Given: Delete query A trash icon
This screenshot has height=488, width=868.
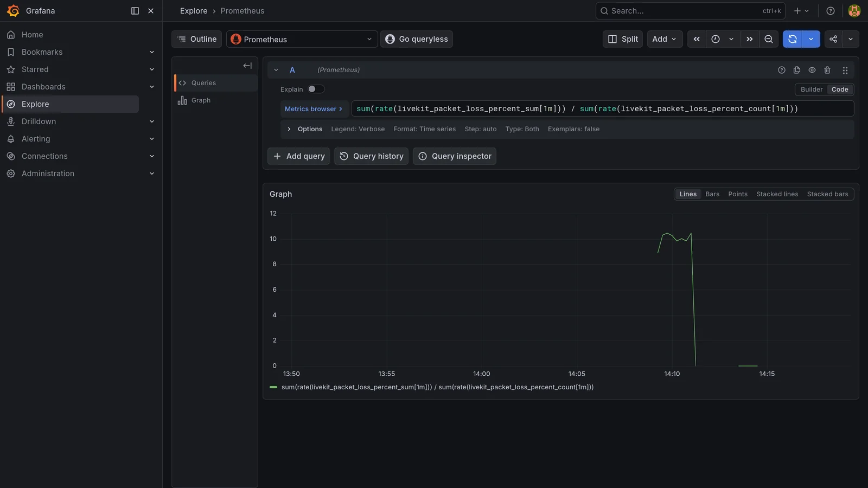Looking at the screenshot, I should point(827,70).
